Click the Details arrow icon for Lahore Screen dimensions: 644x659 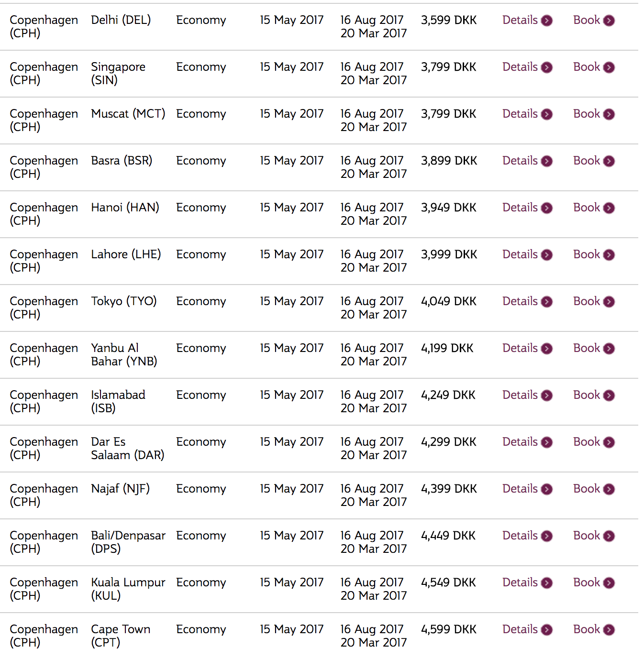546,255
